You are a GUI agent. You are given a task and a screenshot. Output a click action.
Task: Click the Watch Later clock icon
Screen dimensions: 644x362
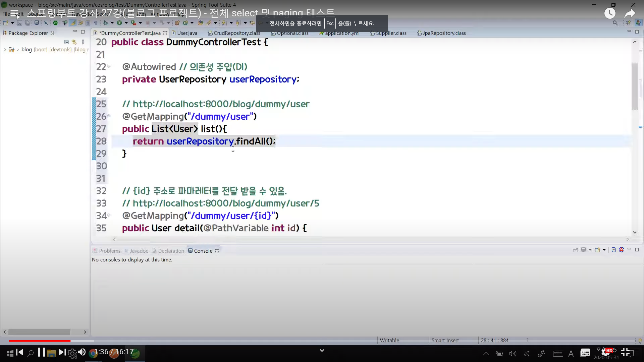click(x=609, y=13)
